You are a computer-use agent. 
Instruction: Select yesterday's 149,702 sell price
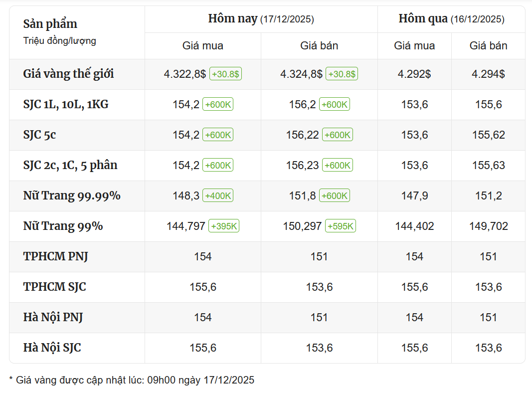488,226
